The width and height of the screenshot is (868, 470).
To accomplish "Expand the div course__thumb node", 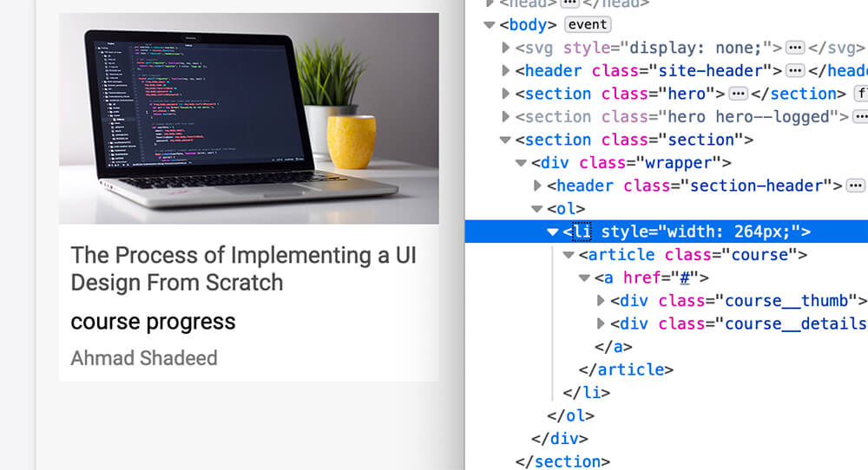I will (x=601, y=301).
